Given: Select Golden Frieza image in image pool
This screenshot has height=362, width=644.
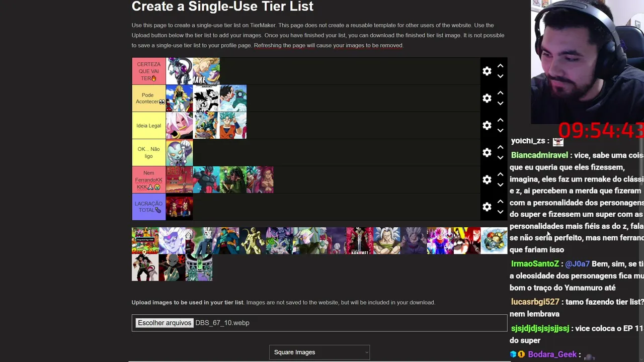Looking at the screenshot, I should [253, 241].
